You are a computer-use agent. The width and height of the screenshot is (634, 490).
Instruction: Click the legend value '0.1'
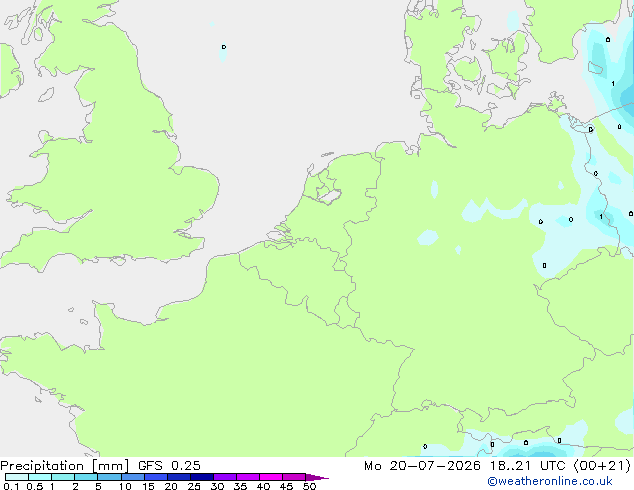click(x=11, y=486)
